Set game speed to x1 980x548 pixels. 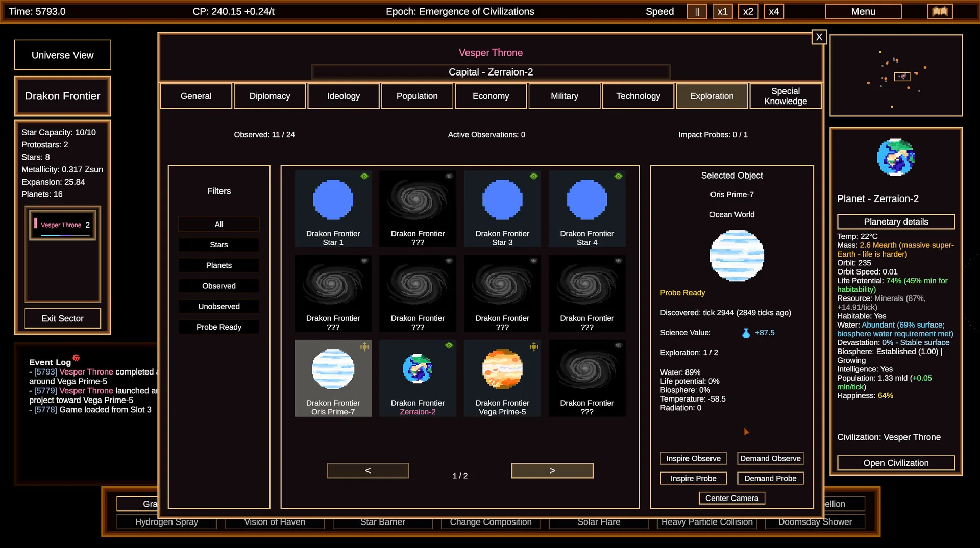coord(722,11)
